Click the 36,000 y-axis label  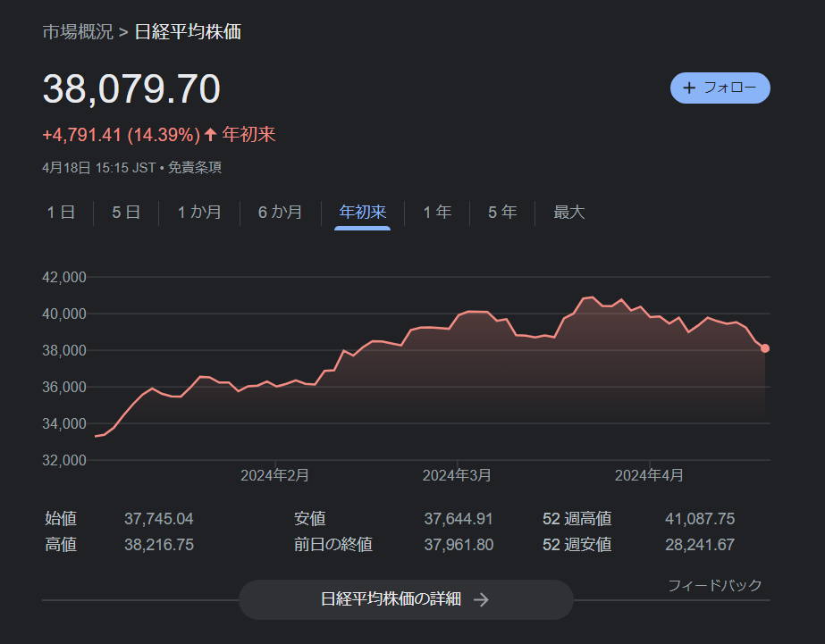pos(64,387)
